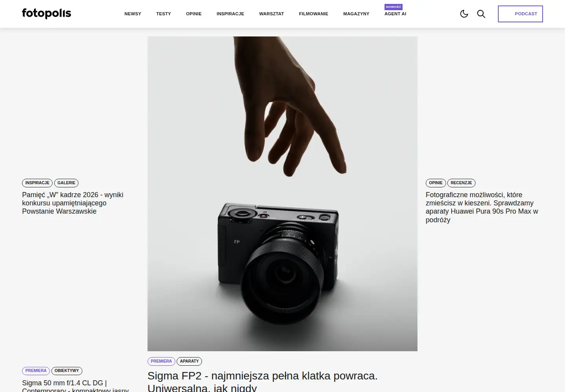Open the Sigma camera featured photo

[x=282, y=194]
